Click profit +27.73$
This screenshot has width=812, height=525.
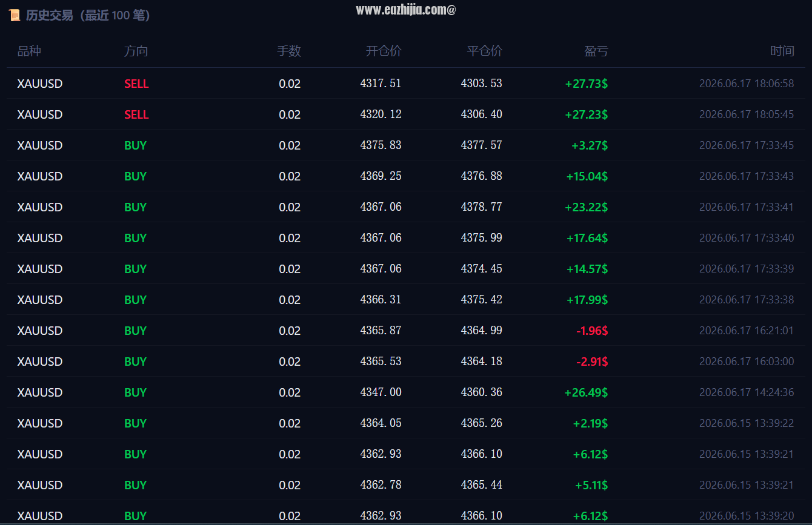click(x=587, y=84)
